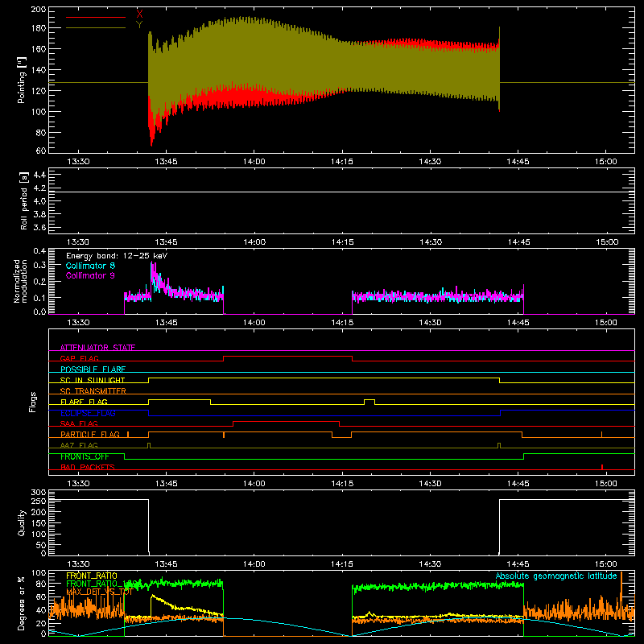Click the 250 tick on Quality axis

(38, 502)
